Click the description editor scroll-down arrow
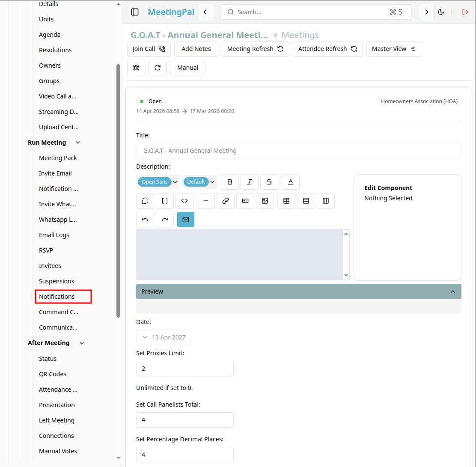This screenshot has width=476, height=467. point(346,275)
